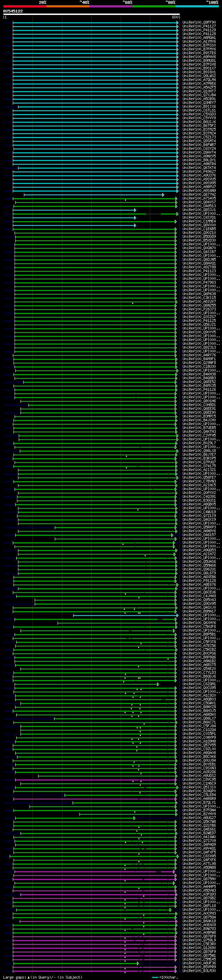Choose hit UniRef100_P47963

click(199, 283)
